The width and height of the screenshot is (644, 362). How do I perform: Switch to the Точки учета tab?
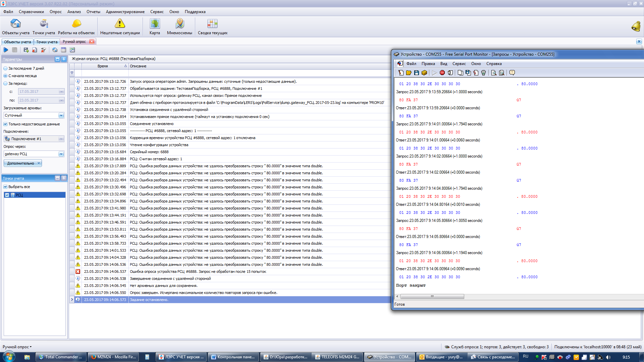click(x=47, y=42)
